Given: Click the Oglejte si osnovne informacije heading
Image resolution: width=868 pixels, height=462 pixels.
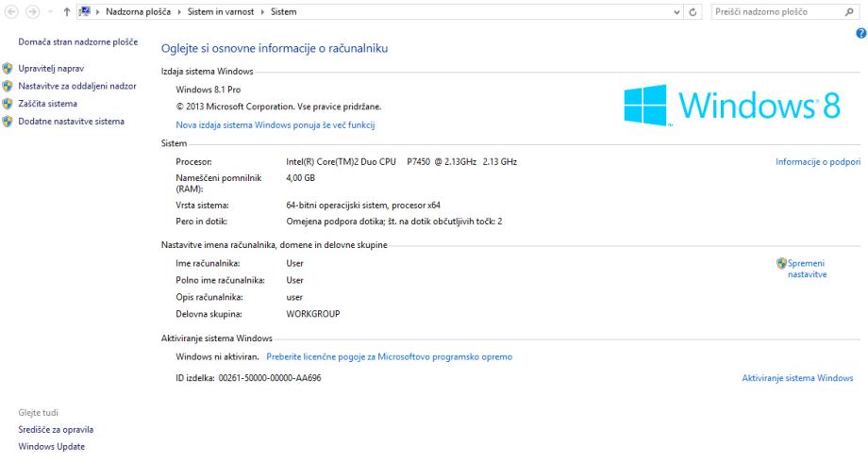Looking at the screenshot, I should click(x=275, y=49).
